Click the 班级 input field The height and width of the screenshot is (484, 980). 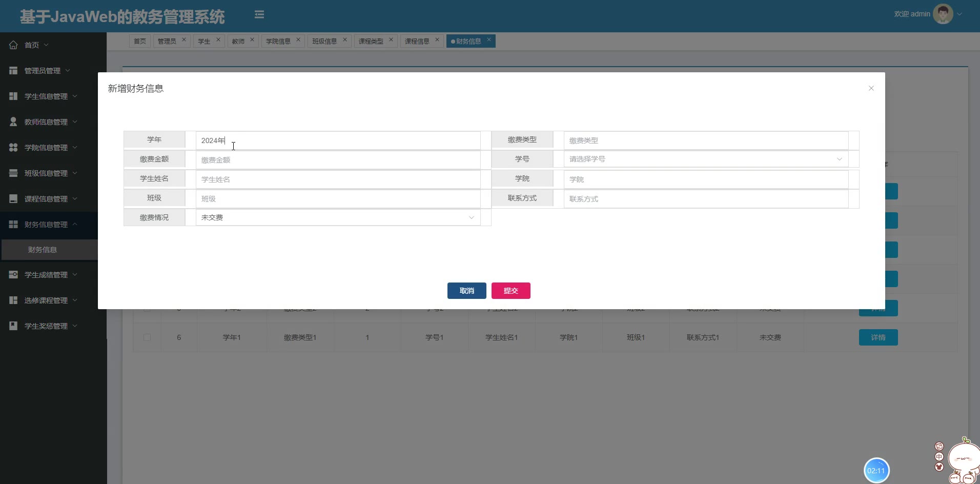(x=338, y=199)
